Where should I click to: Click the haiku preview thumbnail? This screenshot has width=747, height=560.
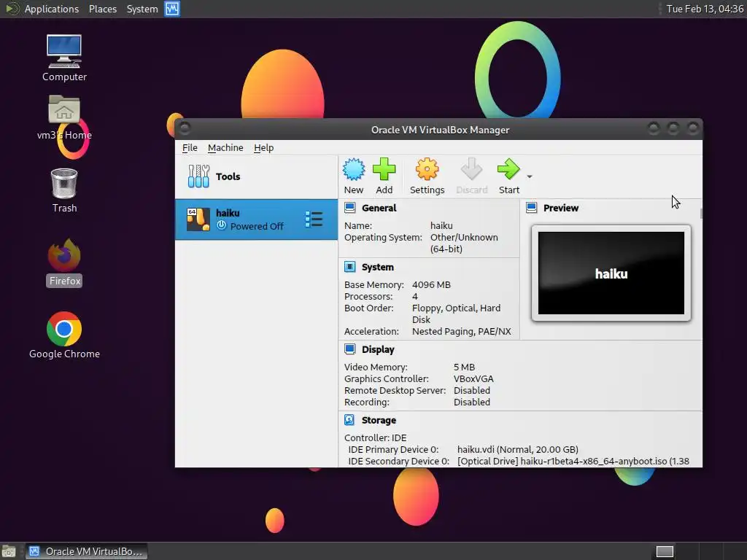point(611,273)
